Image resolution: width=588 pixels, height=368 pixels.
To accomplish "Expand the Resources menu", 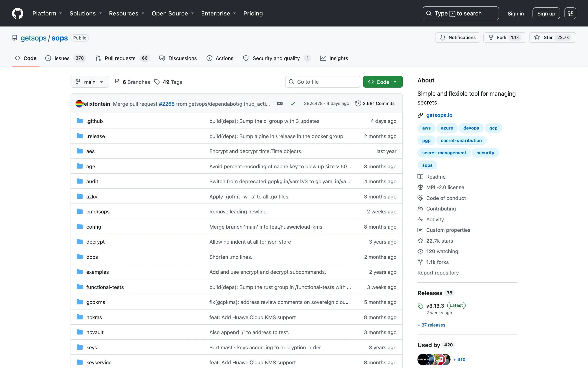I will point(127,13).
